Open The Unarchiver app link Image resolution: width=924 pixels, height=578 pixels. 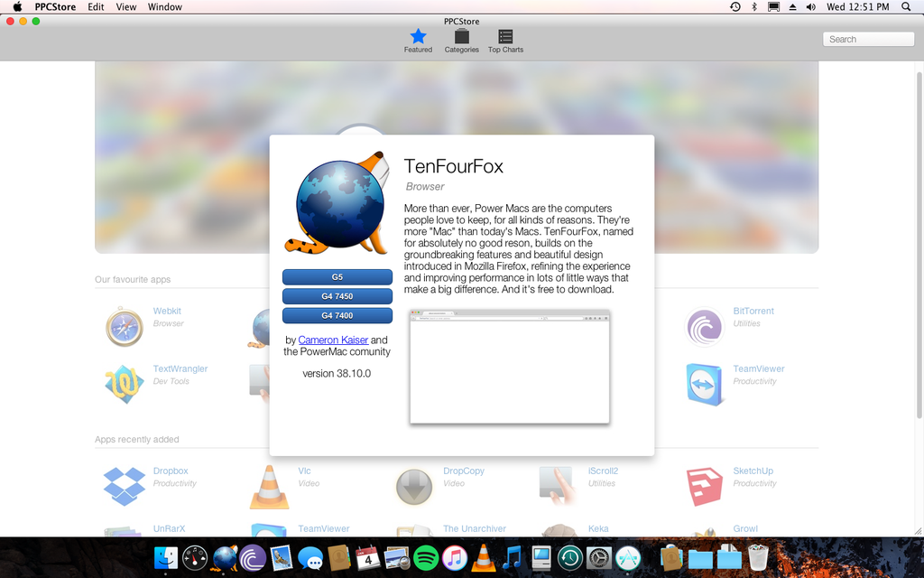(475, 528)
